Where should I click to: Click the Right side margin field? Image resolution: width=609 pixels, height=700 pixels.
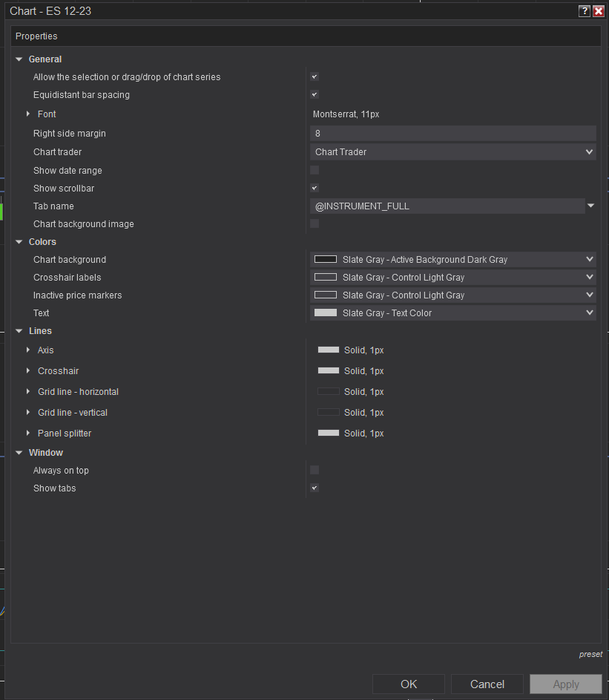tap(452, 134)
